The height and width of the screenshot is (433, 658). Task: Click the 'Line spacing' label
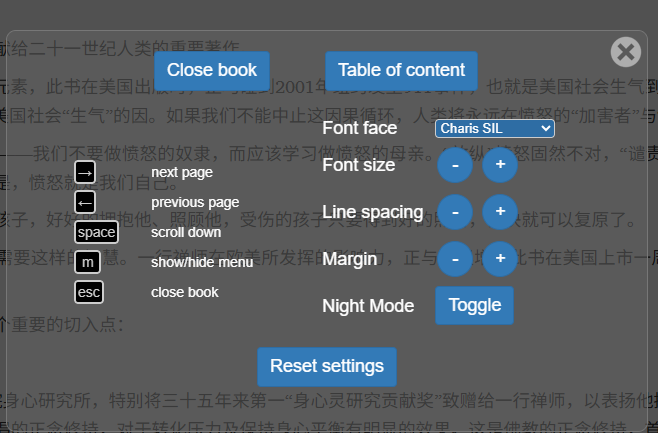(373, 212)
